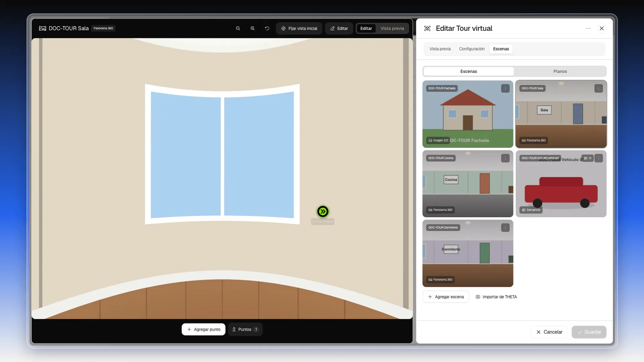Close the Editar Tour virtual panel

(602, 28)
